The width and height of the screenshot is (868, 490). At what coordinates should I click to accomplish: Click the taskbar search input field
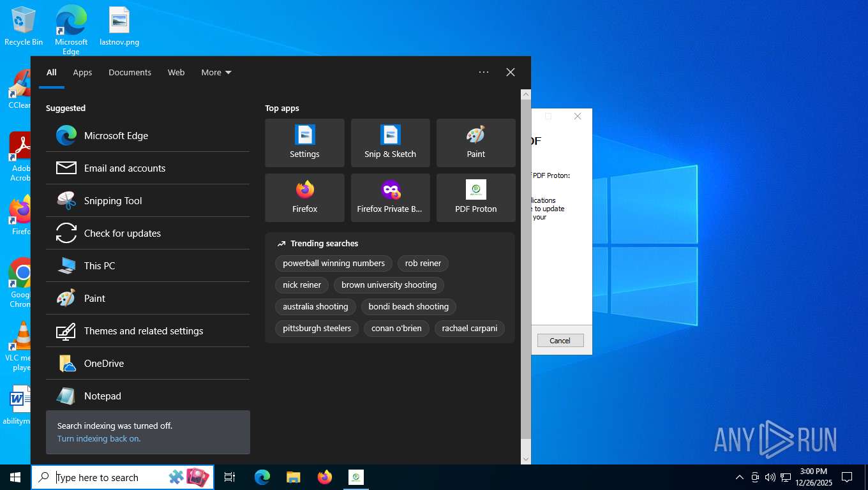(123, 477)
